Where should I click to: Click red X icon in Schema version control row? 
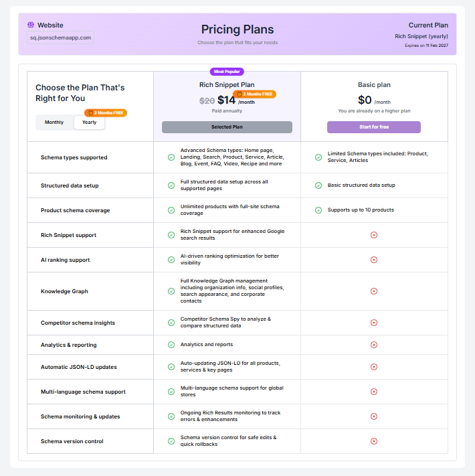pos(374,441)
